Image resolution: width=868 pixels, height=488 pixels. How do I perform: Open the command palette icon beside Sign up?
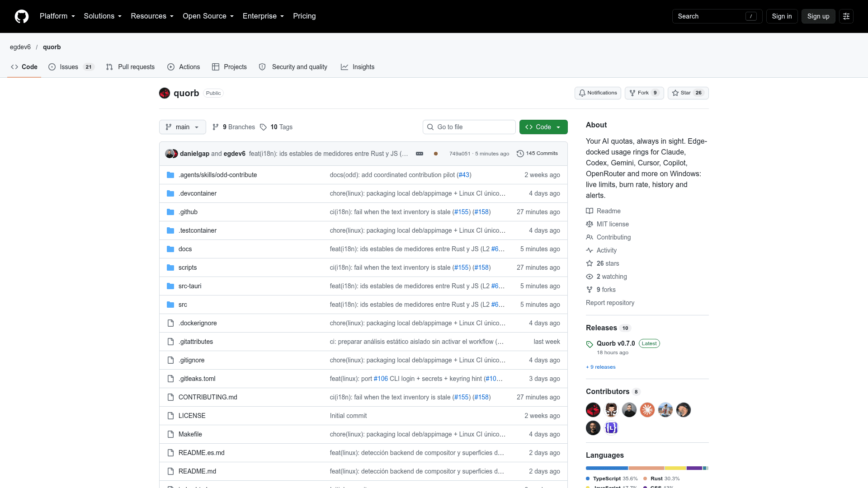pos(846,16)
